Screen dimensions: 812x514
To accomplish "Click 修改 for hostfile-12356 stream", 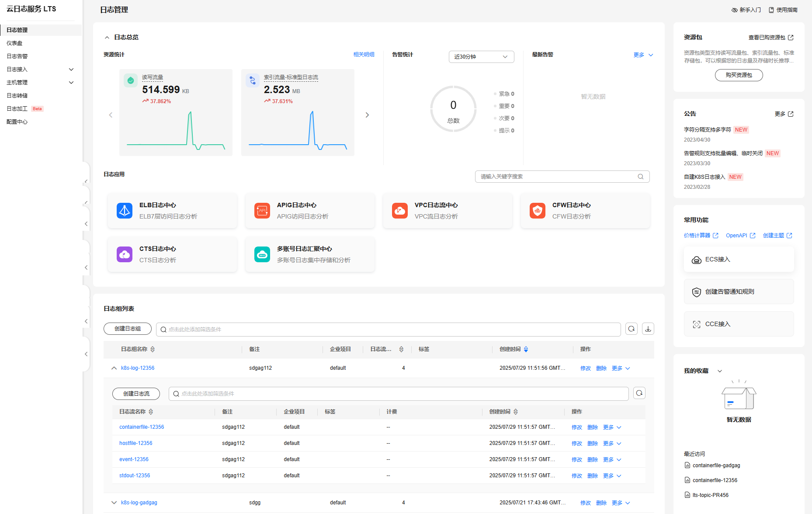I will (577, 444).
